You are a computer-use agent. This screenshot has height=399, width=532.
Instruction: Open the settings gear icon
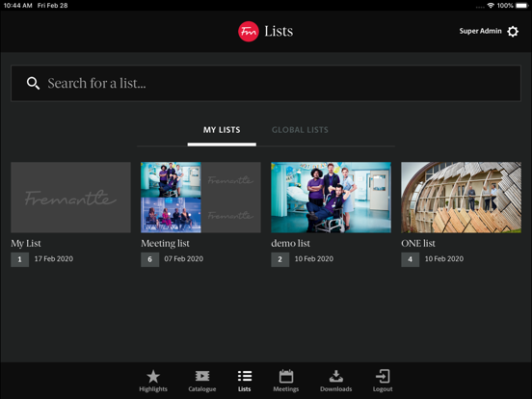point(513,32)
